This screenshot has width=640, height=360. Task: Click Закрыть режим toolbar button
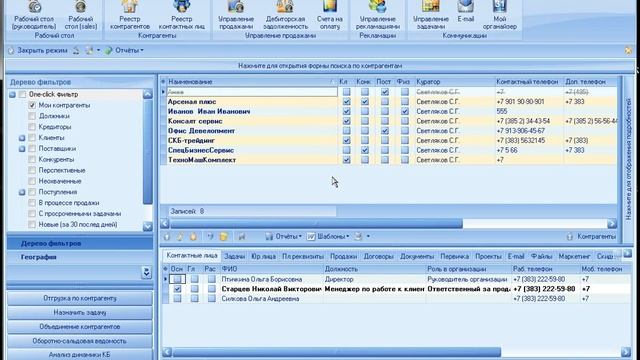(38, 51)
